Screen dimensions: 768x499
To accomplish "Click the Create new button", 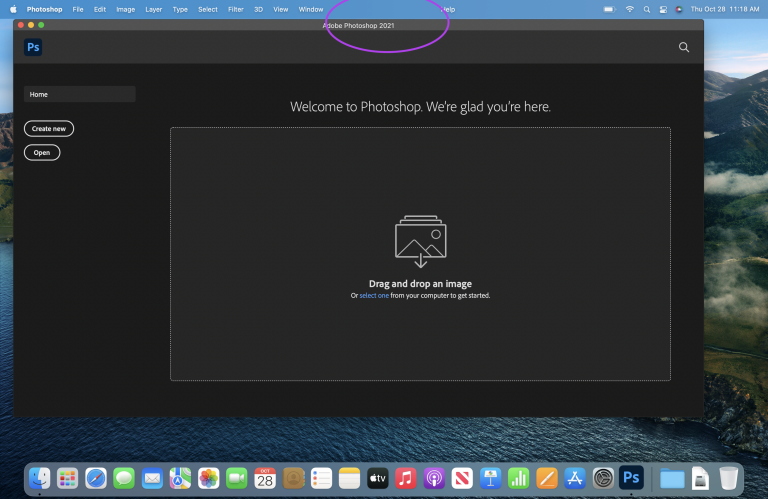I will (49, 128).
